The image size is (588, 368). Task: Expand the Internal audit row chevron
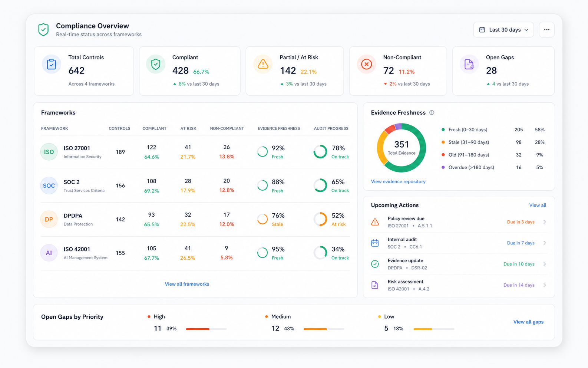pyautogui.click(x=545, y=243)
